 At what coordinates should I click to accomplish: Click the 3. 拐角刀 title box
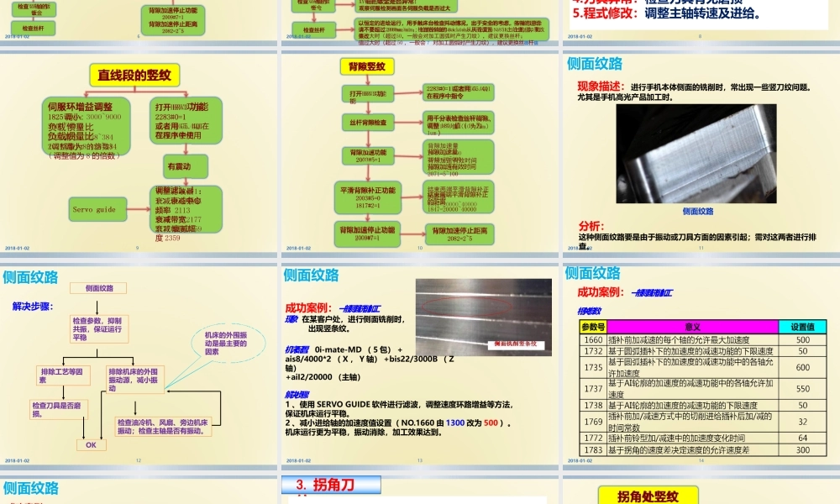tap(331, 485)
